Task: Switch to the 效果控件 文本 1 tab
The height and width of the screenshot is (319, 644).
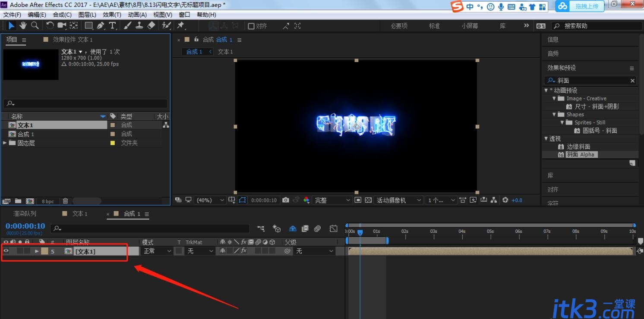Action: click(x=73, y=39)
